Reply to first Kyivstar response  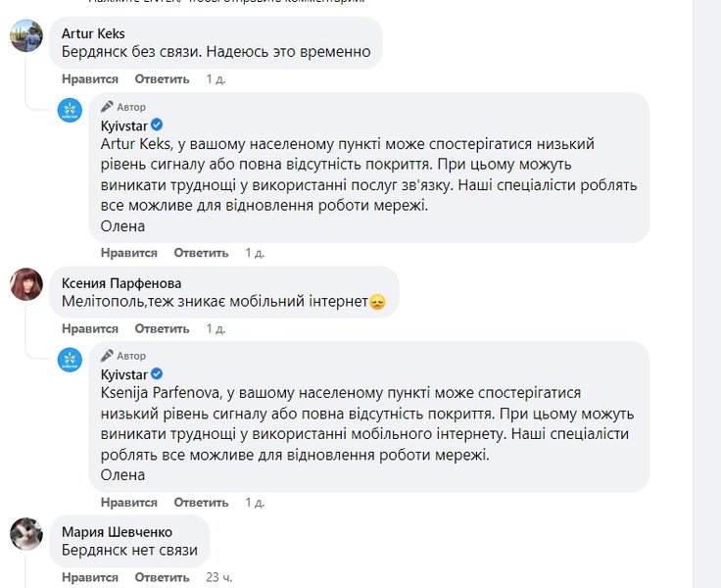[201, 253]
